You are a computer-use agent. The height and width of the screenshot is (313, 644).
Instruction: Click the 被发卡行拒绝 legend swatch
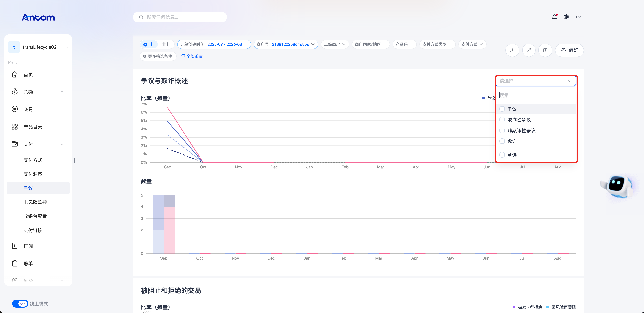[514, 307]
